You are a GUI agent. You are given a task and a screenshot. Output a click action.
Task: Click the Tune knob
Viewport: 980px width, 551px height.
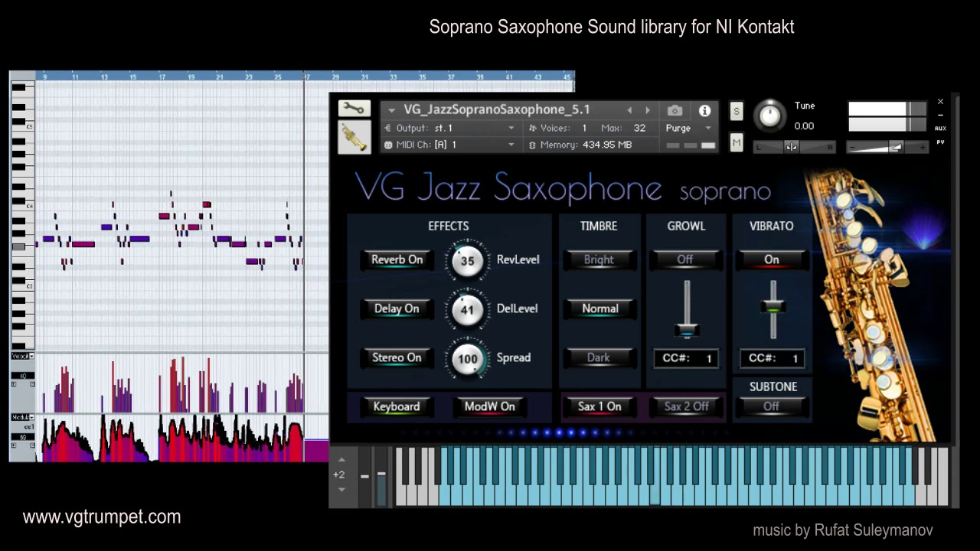[x=769, y=116]
